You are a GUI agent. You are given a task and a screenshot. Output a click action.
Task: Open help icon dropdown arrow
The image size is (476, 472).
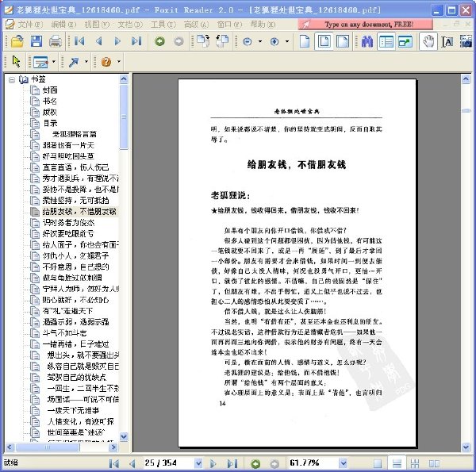[119, 62]
